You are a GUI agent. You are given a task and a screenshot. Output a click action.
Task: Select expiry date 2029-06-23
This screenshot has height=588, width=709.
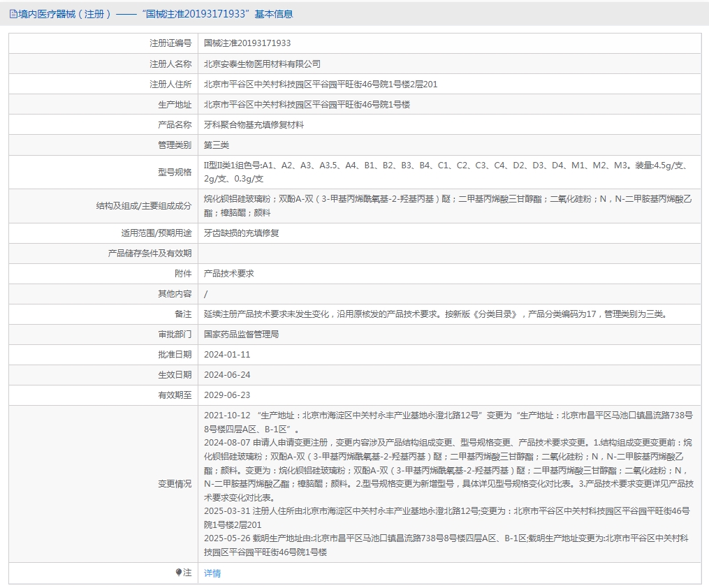pos(227,395)
